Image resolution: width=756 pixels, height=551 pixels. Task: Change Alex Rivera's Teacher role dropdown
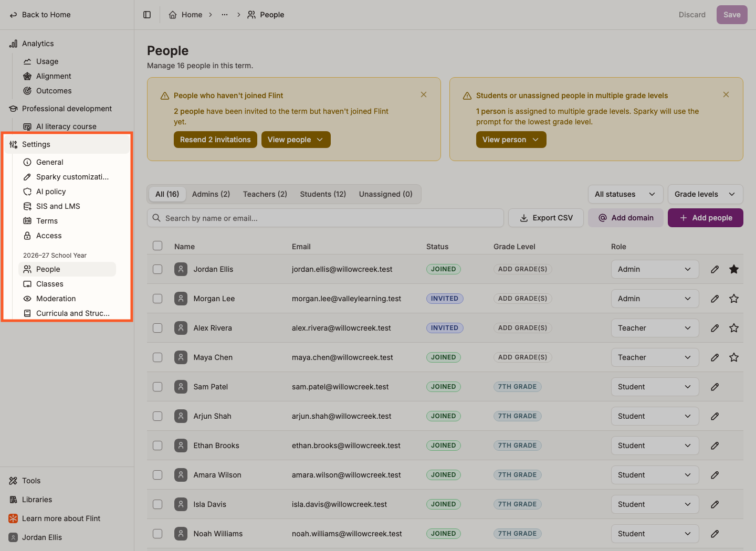click(655, 328)
